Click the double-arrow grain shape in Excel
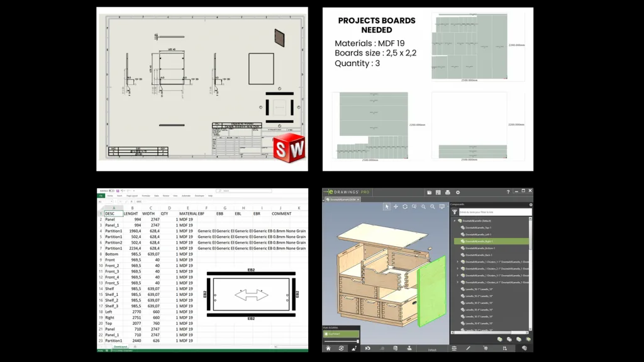The image size is (644, 362). [x=252, y=295]
